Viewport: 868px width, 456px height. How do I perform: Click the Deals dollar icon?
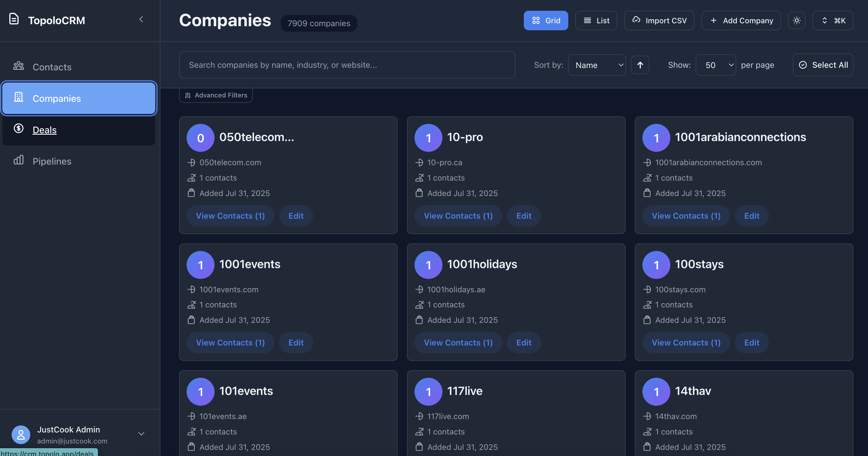19,129
